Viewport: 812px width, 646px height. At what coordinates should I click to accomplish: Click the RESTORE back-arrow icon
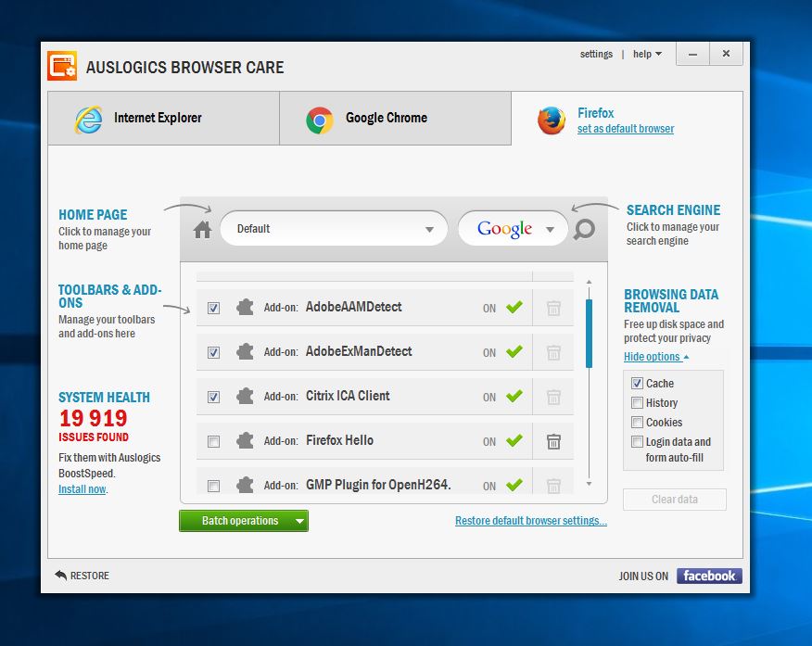(x=60, y=575)
